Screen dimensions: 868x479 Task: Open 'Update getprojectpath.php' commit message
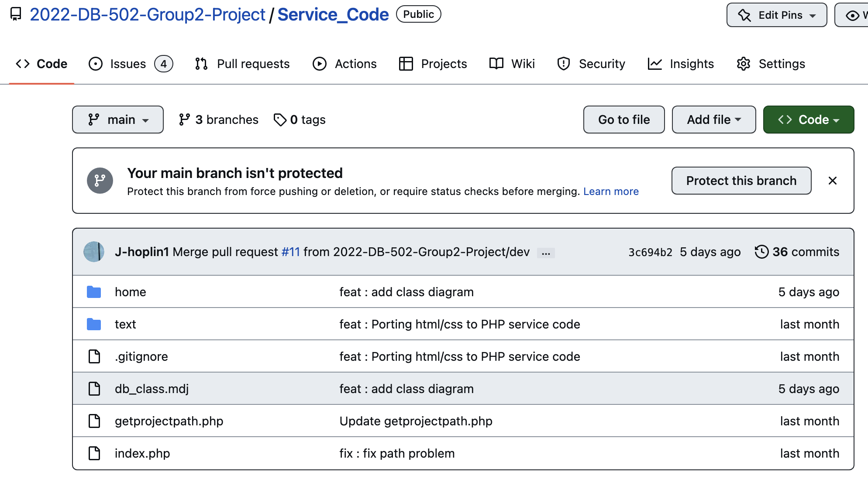point(416,421)
